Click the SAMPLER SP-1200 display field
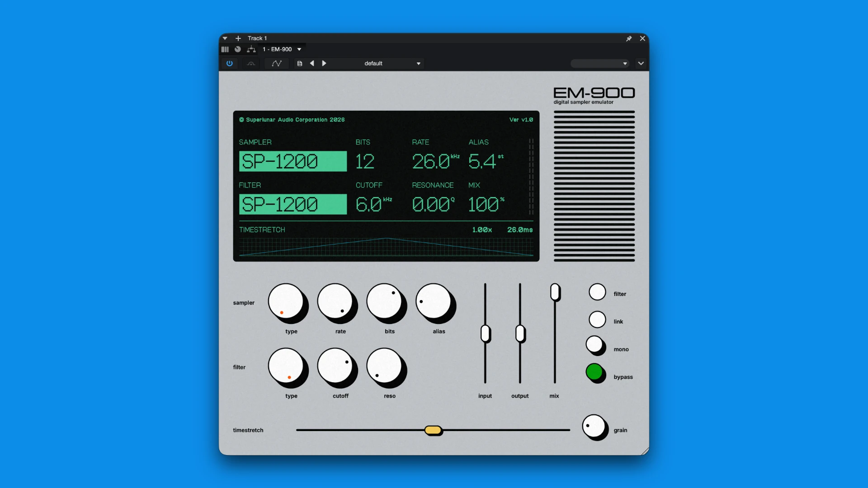Image resolution: width=868 pixels, height=488 pixels. coord(293,161)
